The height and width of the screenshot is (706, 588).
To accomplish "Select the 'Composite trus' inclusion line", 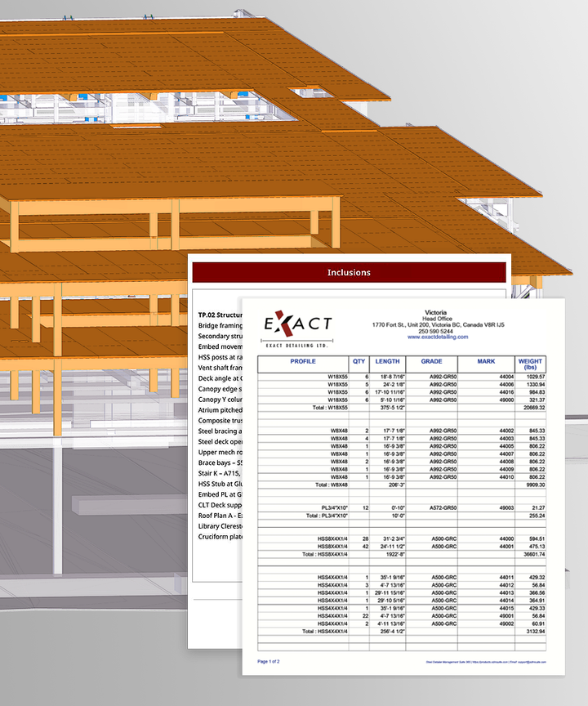I will coord(220,421).
